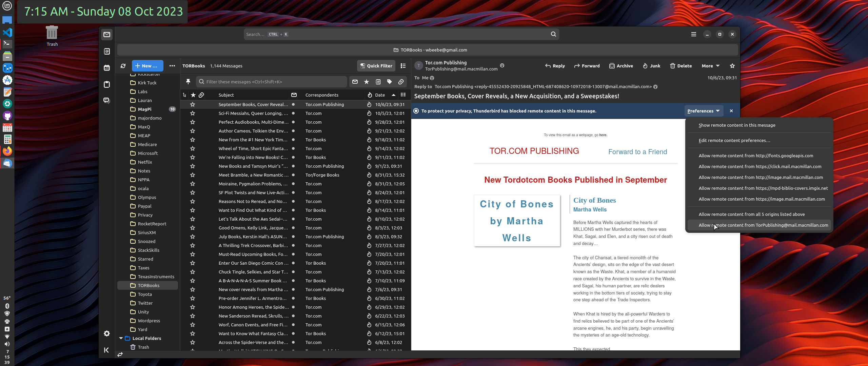Select 'Show remote content in this message'

[x=759, y=125]
